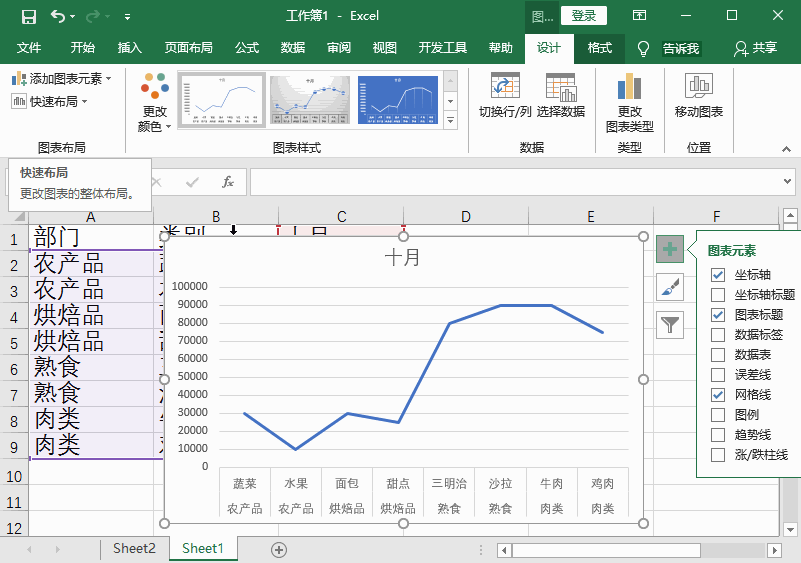Viewport: 801px width, 563px height.
Task: Click the Save icon in title bar
Action: coord(28,16)
